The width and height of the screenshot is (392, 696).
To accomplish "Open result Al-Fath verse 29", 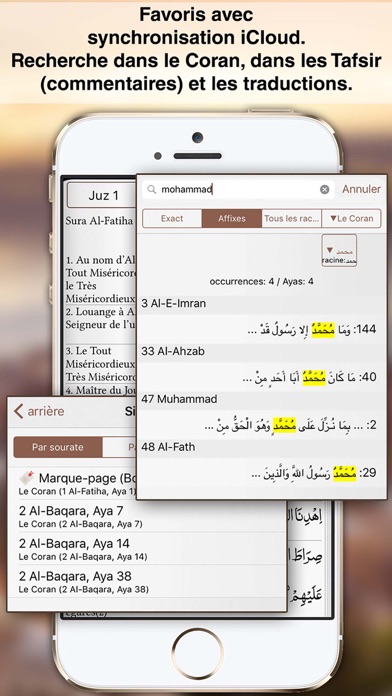I will click(x=262, y=473).
